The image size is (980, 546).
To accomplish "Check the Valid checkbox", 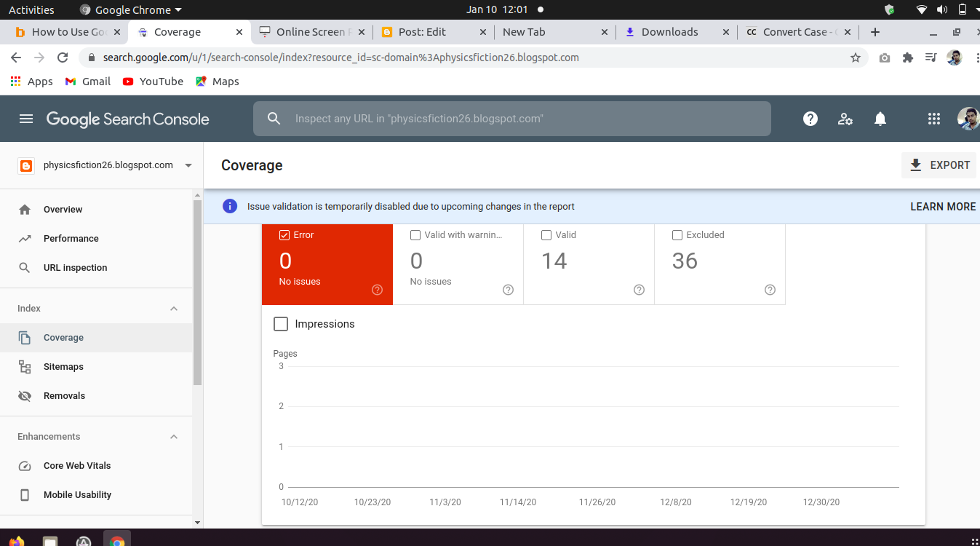I will pos(546,235).
